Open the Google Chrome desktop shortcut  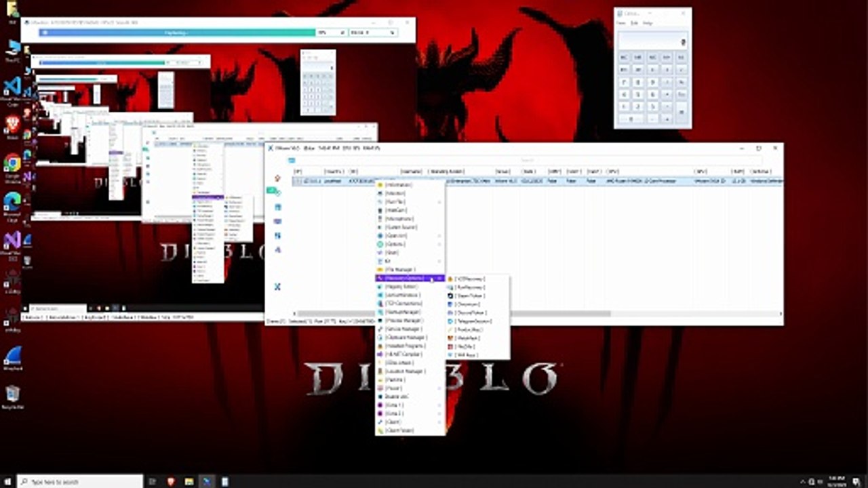tap(12, 167)
